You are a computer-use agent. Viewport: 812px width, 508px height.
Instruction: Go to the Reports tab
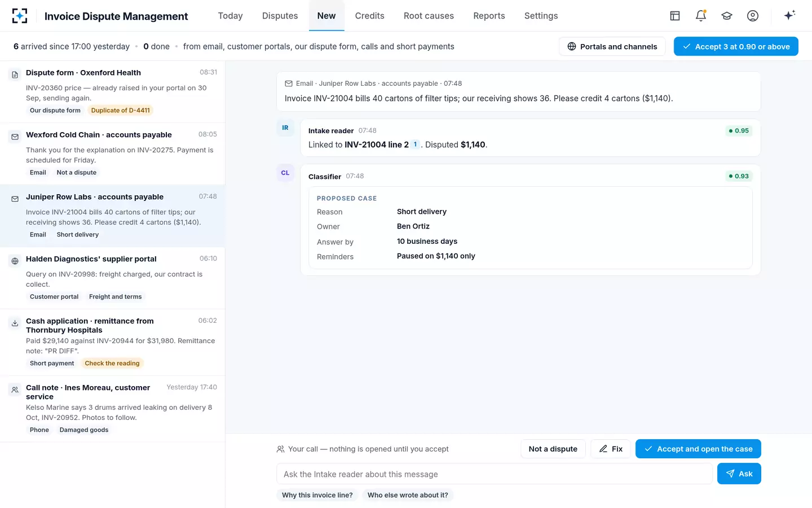click(489, 16)
